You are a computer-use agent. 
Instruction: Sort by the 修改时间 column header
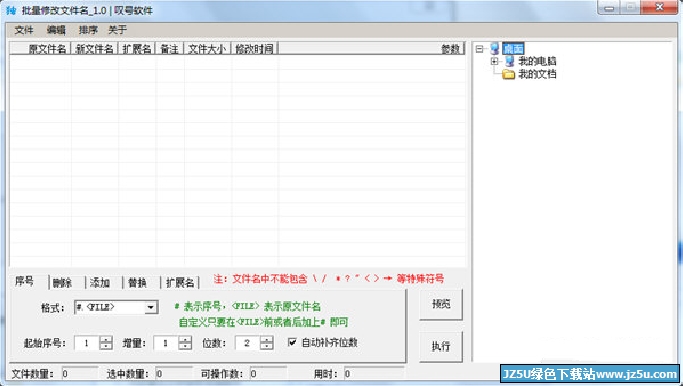[x=255, y=49]
